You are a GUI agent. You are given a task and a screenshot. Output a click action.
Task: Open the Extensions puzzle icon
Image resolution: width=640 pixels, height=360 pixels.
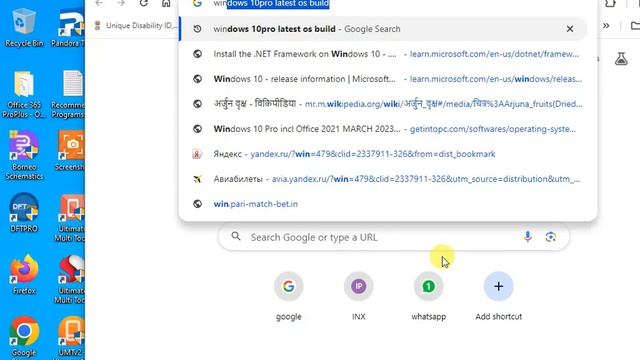610,3
